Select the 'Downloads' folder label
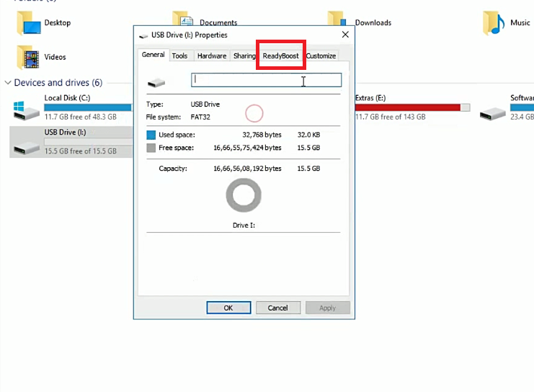The width and height of the screenshot is (534, 392). 373,23
